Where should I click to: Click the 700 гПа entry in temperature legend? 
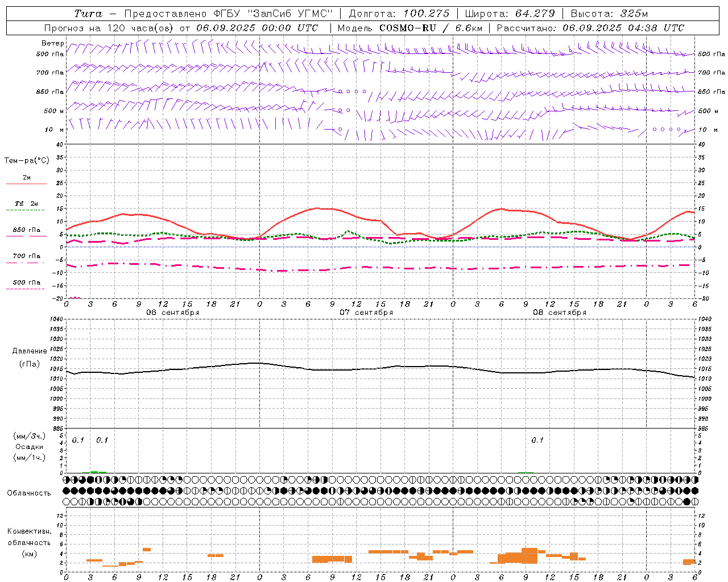[x=27, y=256]
